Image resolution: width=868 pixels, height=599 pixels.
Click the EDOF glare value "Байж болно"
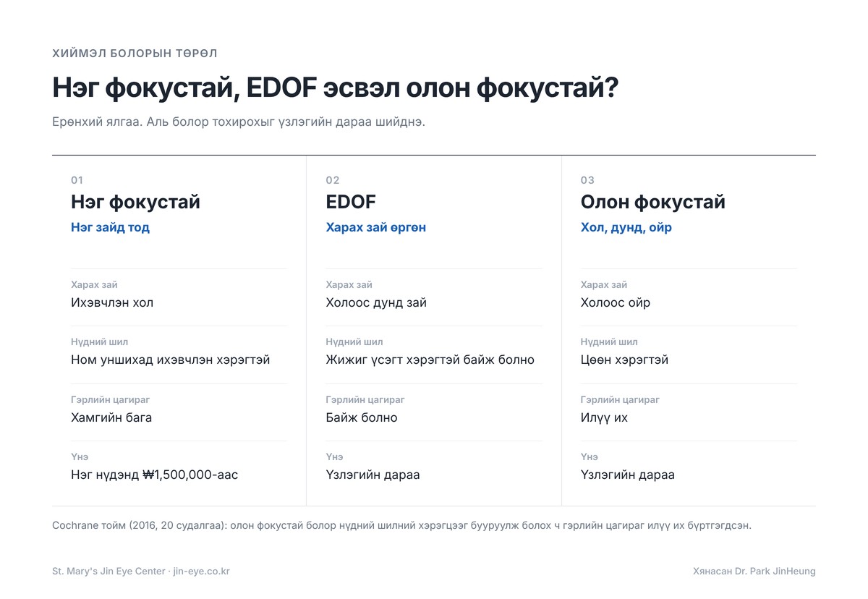362,417
